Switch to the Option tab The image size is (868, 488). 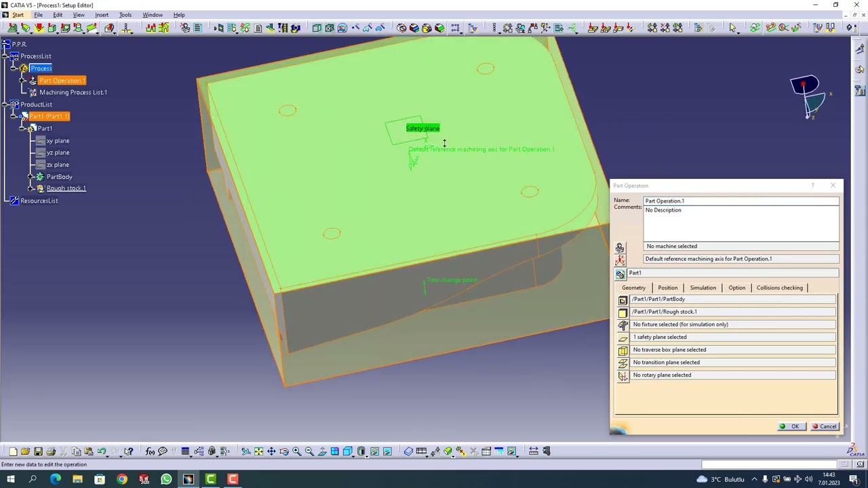736,288
